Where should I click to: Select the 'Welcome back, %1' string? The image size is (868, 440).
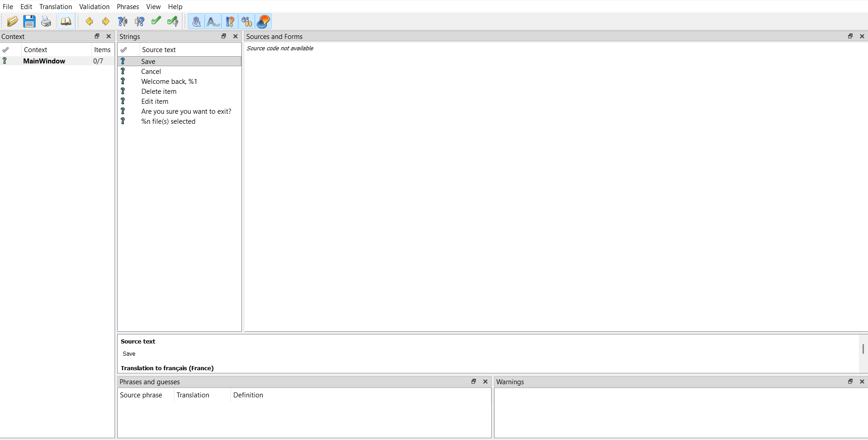(179, 82)
